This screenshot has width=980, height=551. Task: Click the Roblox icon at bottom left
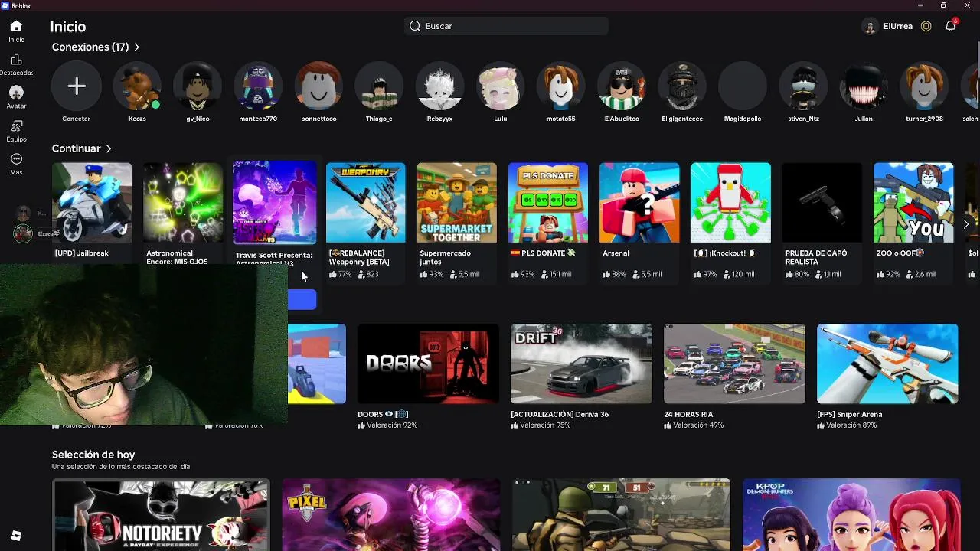coord(16,536)
